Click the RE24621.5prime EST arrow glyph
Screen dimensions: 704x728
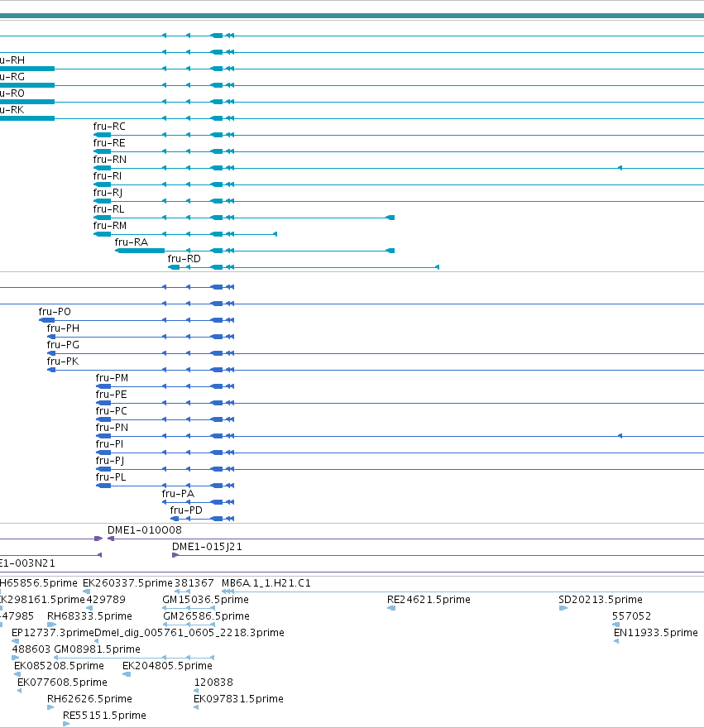391,608
